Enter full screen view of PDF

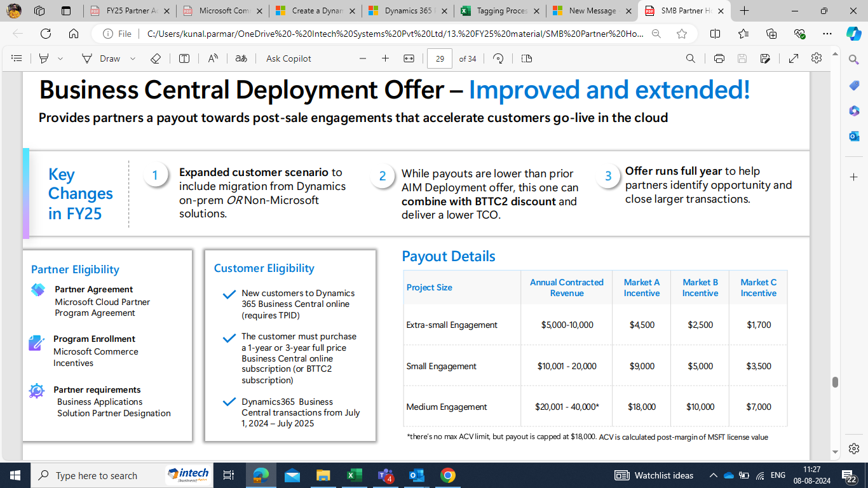point(794,58)
